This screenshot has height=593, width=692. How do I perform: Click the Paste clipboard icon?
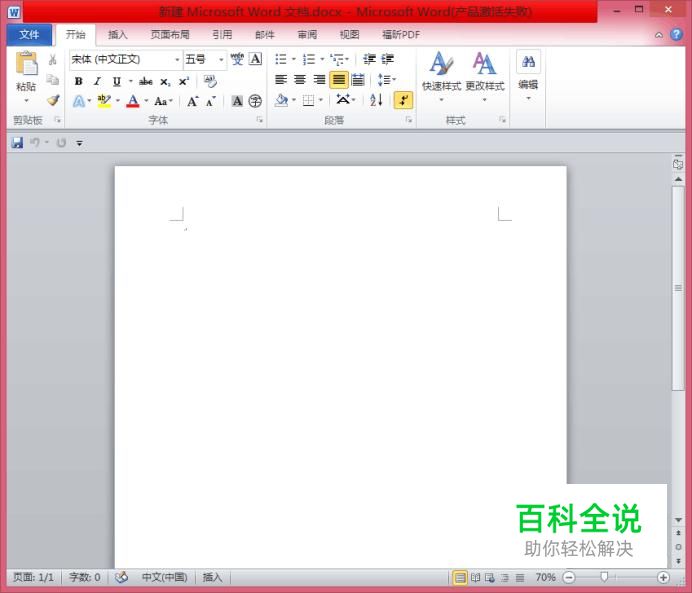26,64
